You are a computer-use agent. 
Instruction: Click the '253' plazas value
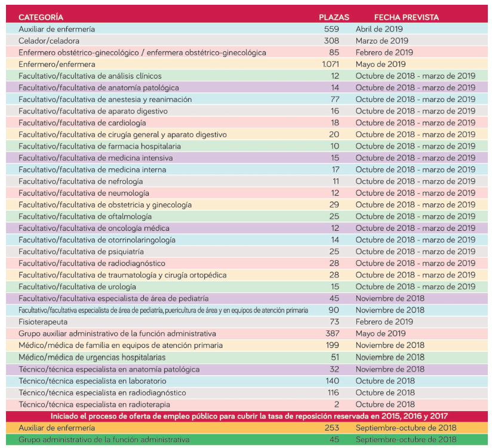click(x=332, y=428)
